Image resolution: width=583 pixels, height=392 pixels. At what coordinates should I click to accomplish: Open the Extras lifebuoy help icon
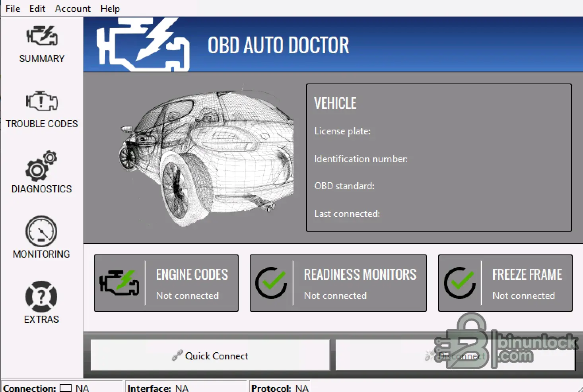41,297
